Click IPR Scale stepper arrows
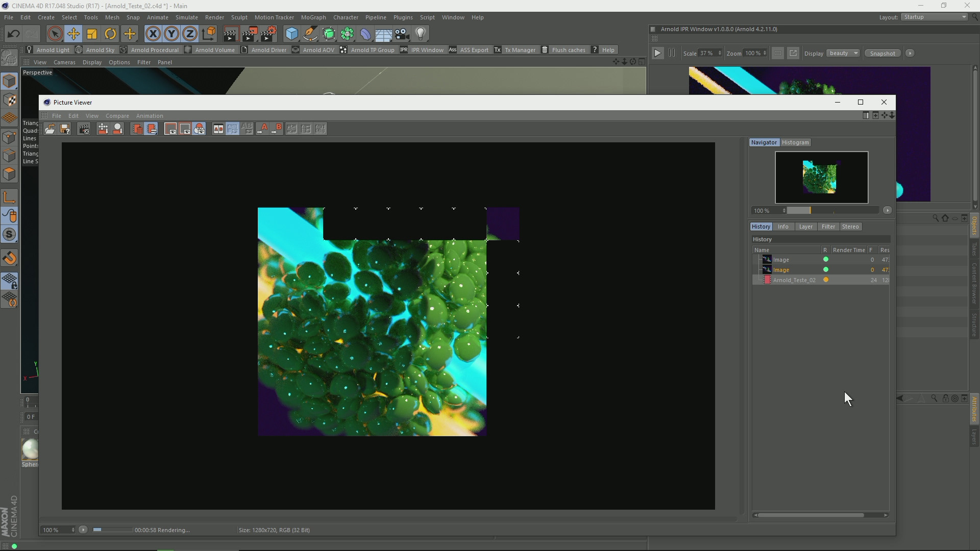Image resolution: width=980 pixels, height=551 pixels. point(720,53)
